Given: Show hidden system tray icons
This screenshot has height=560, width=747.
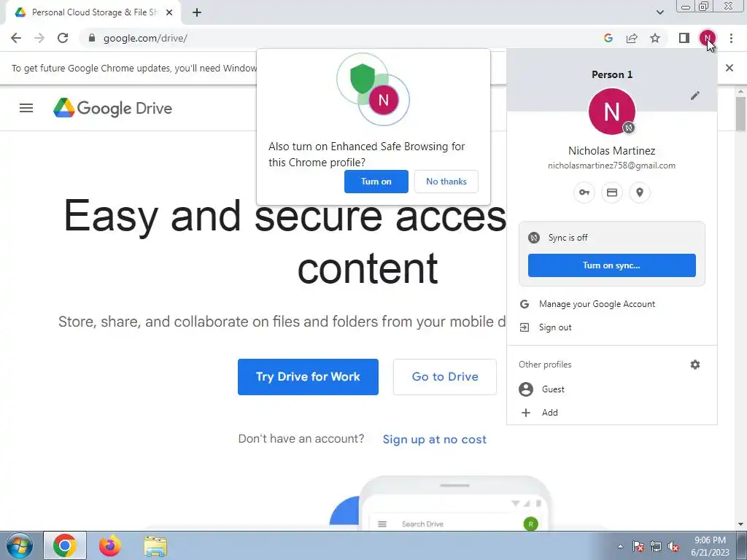Looking at the screenshot, I should 620,546.
